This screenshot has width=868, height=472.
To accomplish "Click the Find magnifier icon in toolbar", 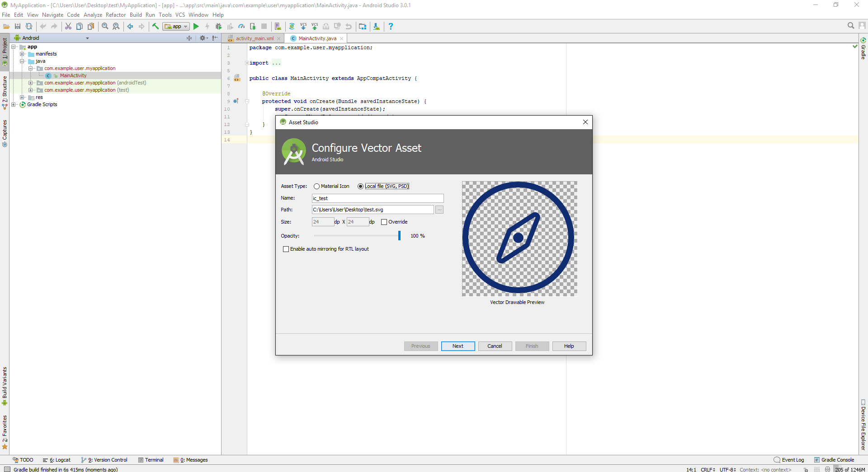I will 105,27.
